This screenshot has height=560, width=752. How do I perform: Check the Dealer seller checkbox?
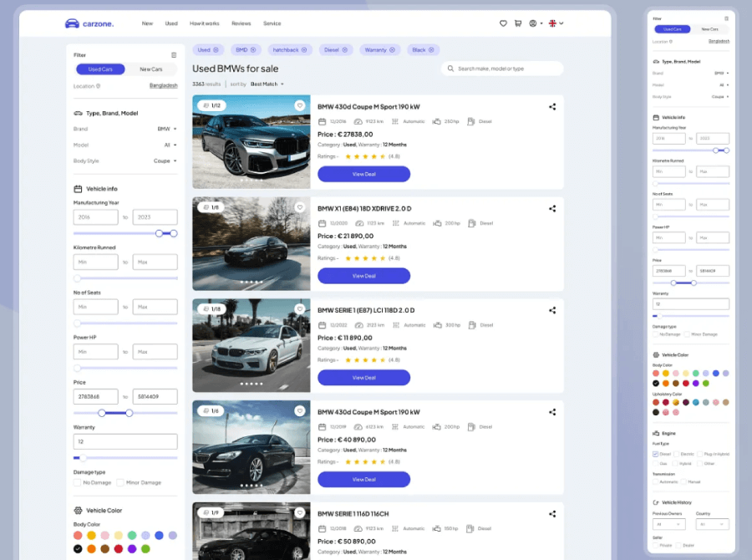[x=678, y=546]
